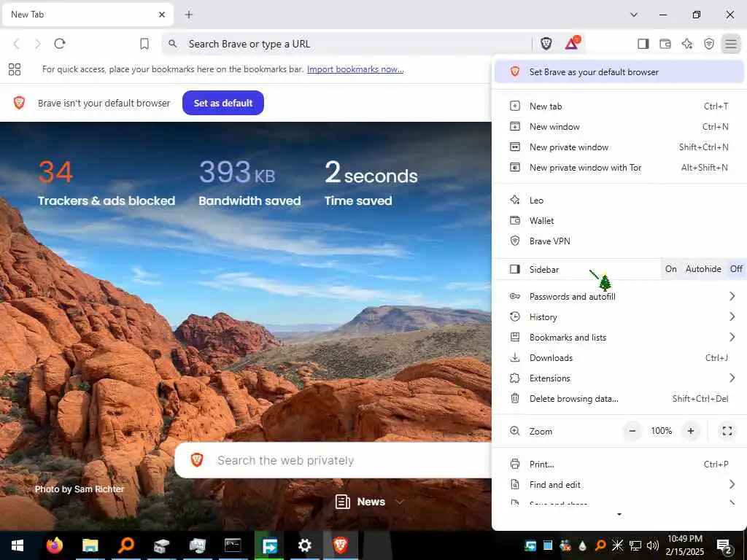The width and height of the screenshot is (747, 560).
Task: Open Brave Wallet icon in toolbar
Action: click(x=665, y=44)
